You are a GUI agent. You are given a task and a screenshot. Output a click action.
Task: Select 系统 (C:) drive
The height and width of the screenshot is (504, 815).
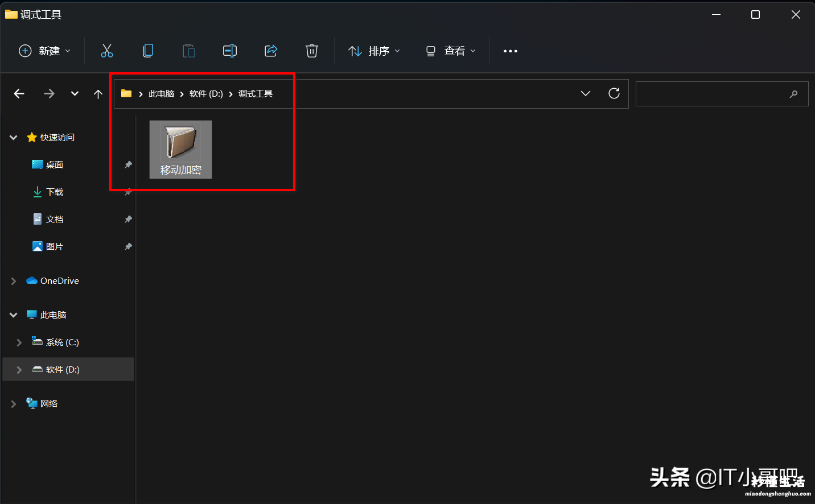pyautogui.click(x=63, y=342)
